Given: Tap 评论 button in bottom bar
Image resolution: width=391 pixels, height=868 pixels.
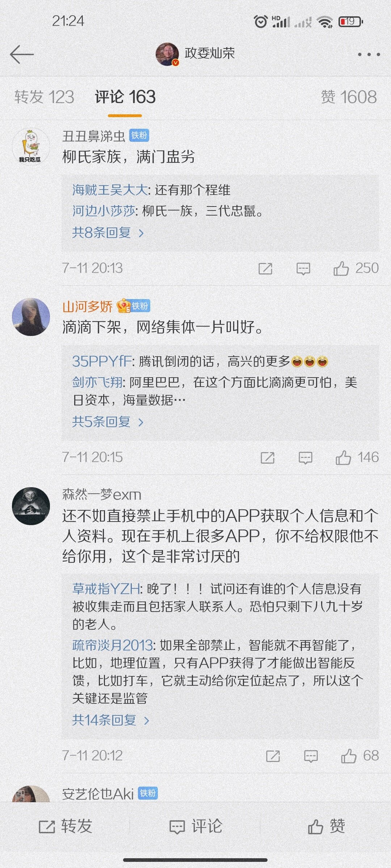Looking at the screenshot, I should (195, 826).
